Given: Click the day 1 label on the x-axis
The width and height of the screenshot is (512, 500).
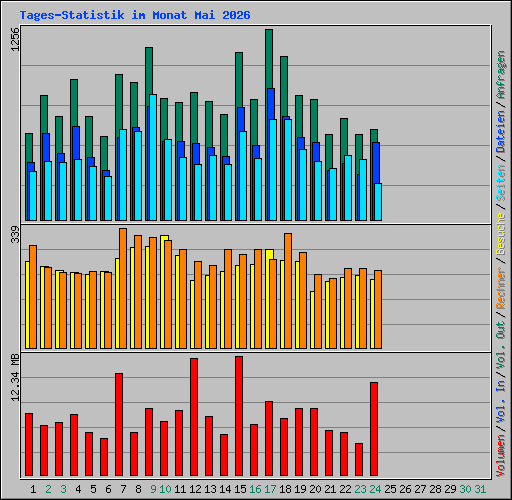Looking at the screenshot, I should (x=33, y=489).
